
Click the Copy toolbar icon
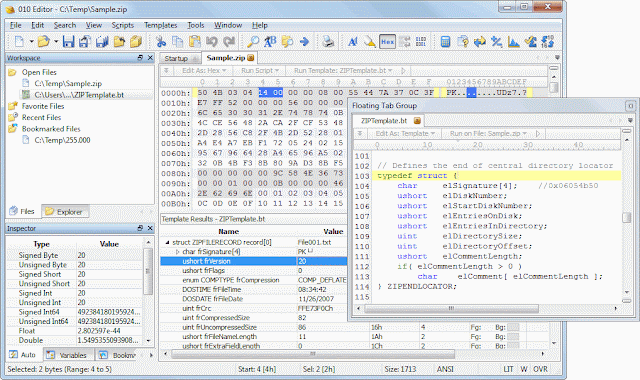178,41
